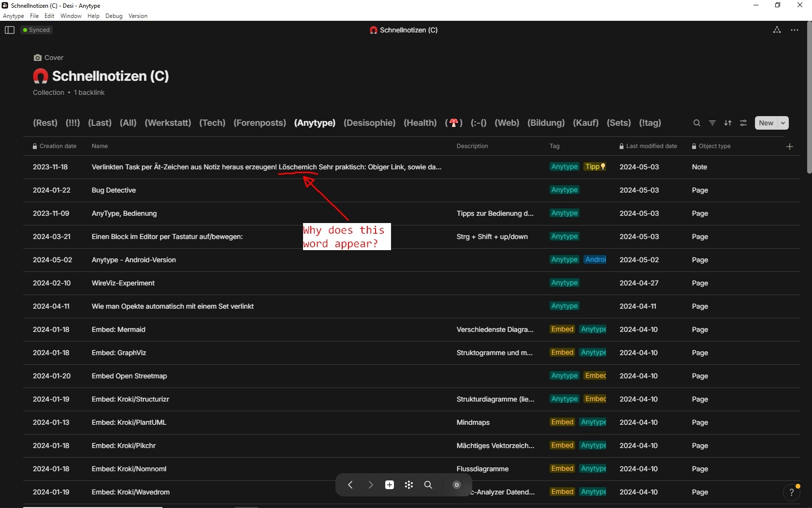
Task: Click the header breadcrumb Schnellnotizen (C)
Action: (x=404, y=30)
